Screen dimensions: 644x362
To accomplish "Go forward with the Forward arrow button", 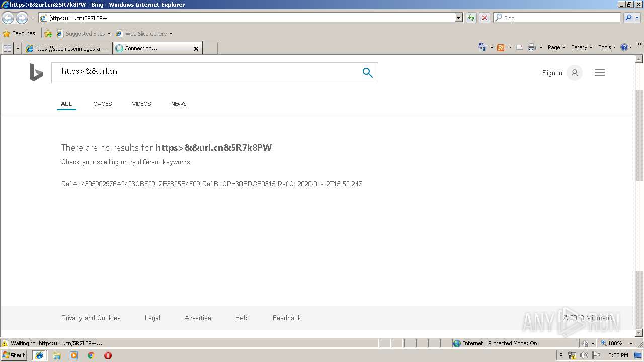I will 22,18.
